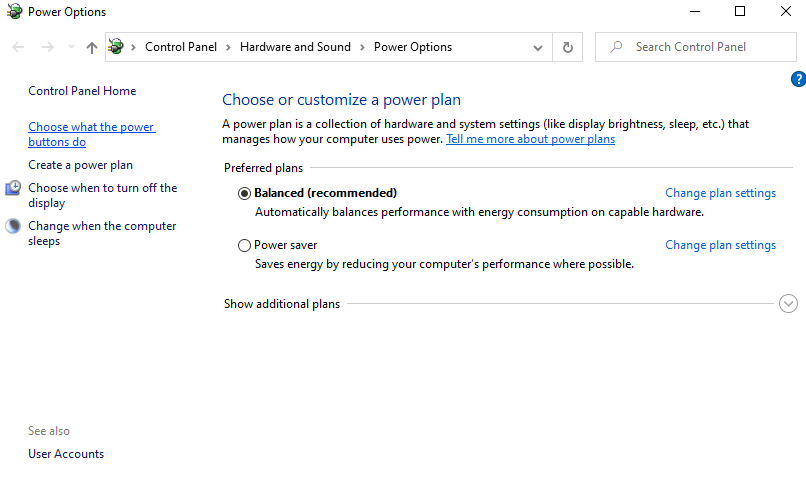
Task: Click the Back navigation arrow
Action: pos(18,47)
